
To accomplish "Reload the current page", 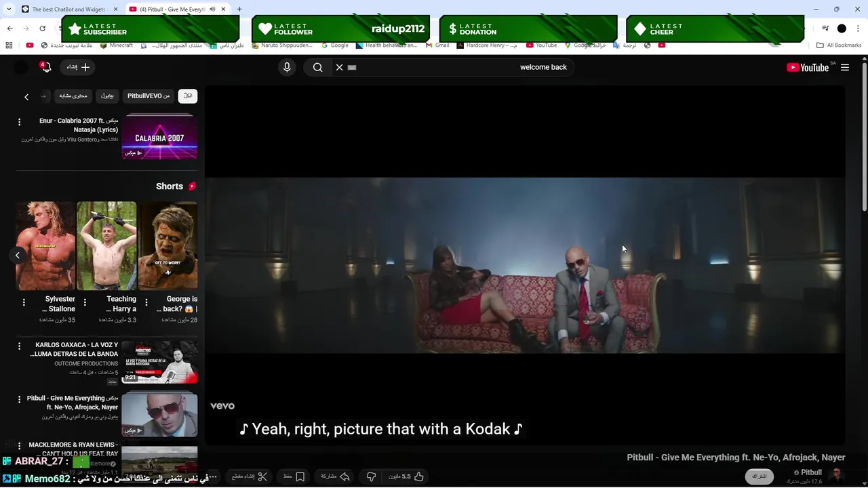I will 42,28.
